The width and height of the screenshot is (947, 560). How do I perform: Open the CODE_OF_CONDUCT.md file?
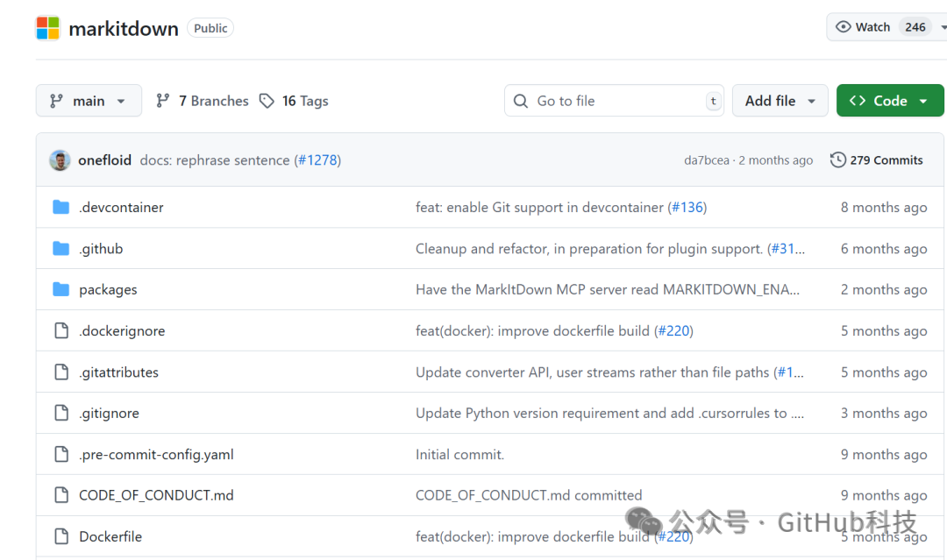click(x=156, y=495)
